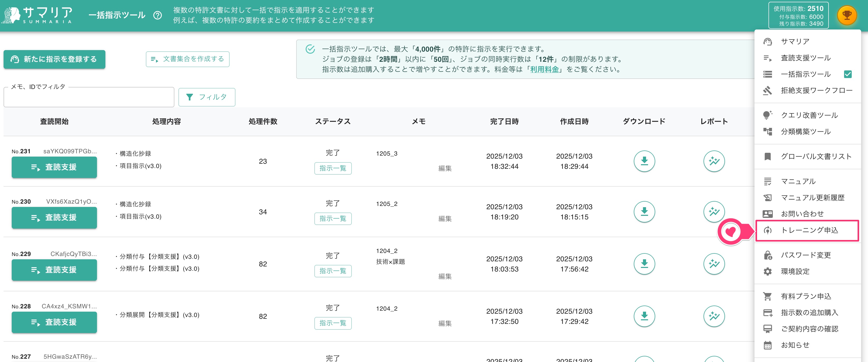
Task: Open グローバル文書リスト menu item
Action: click(x=808, y=156)
